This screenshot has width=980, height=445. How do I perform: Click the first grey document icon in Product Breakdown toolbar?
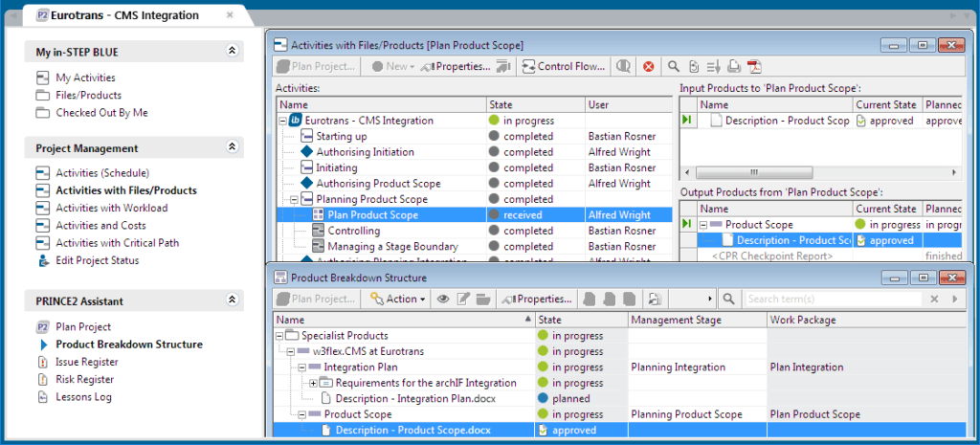pyautogui.click(x=589, y=299)
